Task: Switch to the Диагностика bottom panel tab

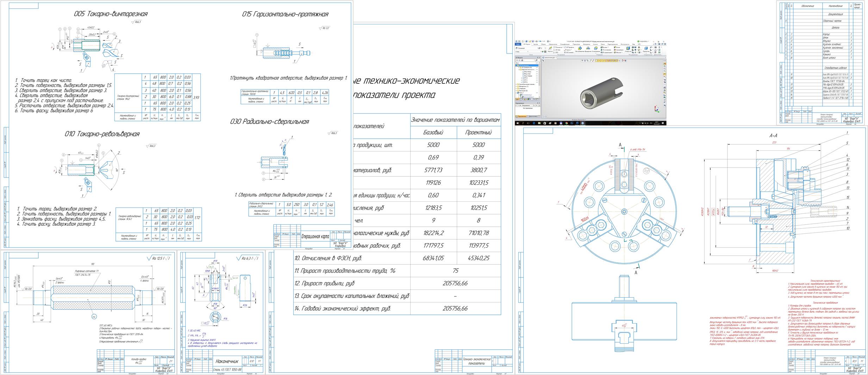Action: tap(533, 117)
